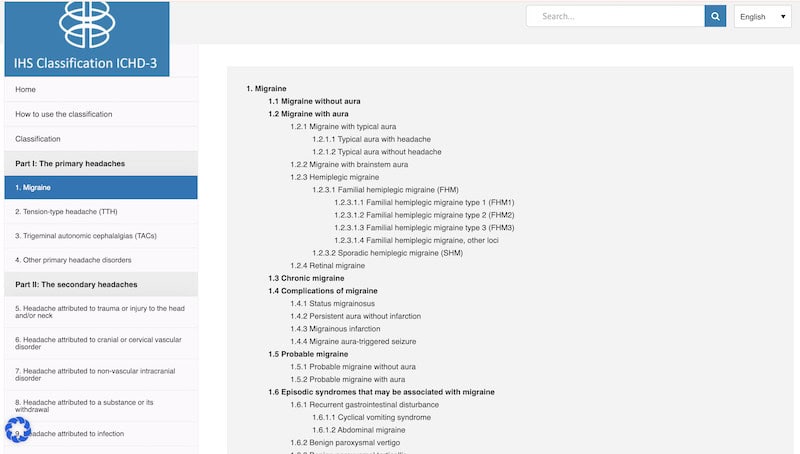Type in the Search input field
The height and width of the screenshot is (454, 800).
(615, 16)
